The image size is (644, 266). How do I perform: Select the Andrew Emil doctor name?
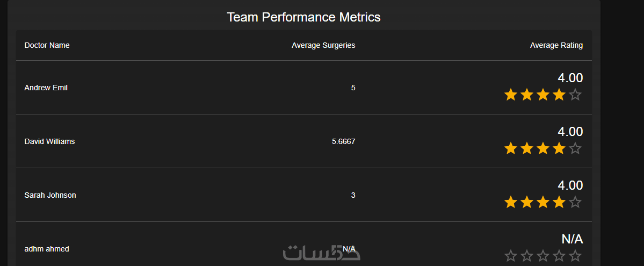(x=46, y=88)
